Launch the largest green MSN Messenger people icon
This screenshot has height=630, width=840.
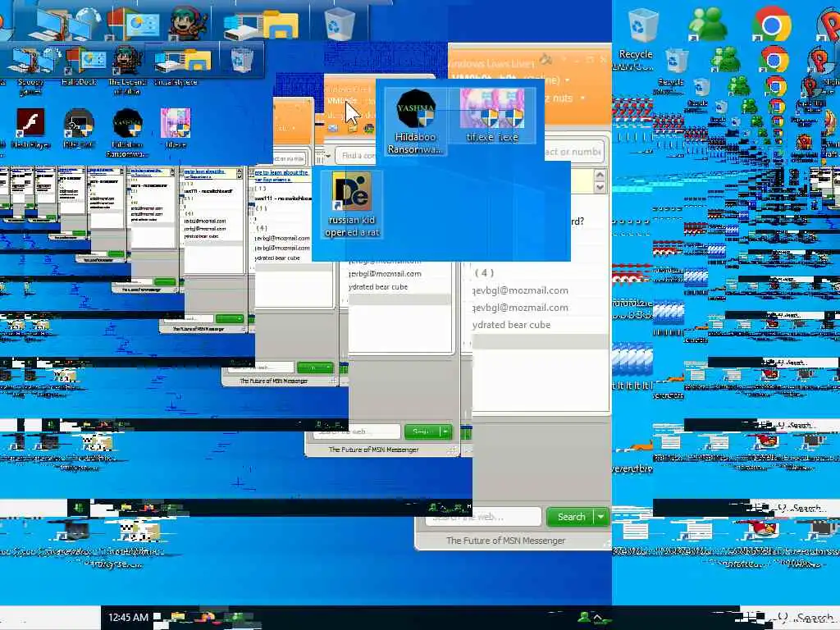click(707, 24)
